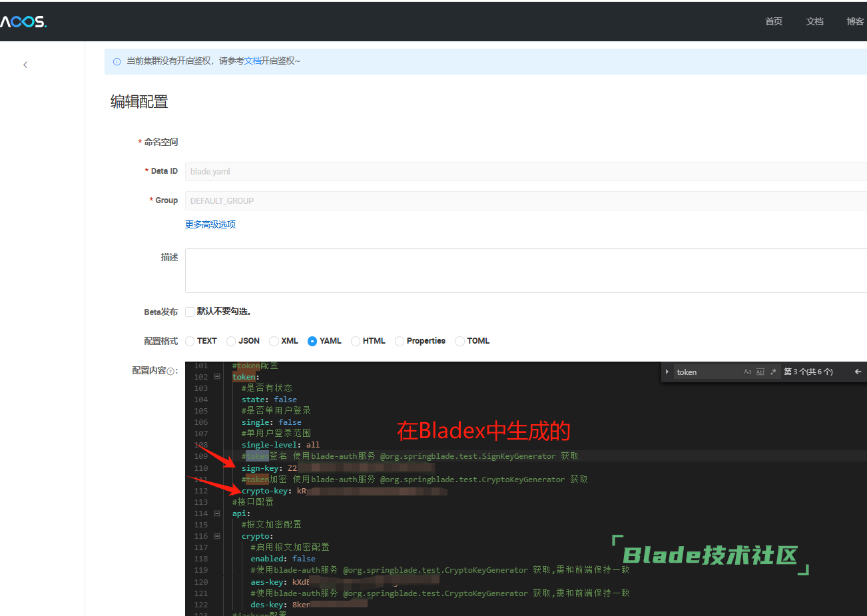This screenshot has height=616, width=867.
Task: Click the '#报文加密配置' comment line
Action: [x=271, y=524]
